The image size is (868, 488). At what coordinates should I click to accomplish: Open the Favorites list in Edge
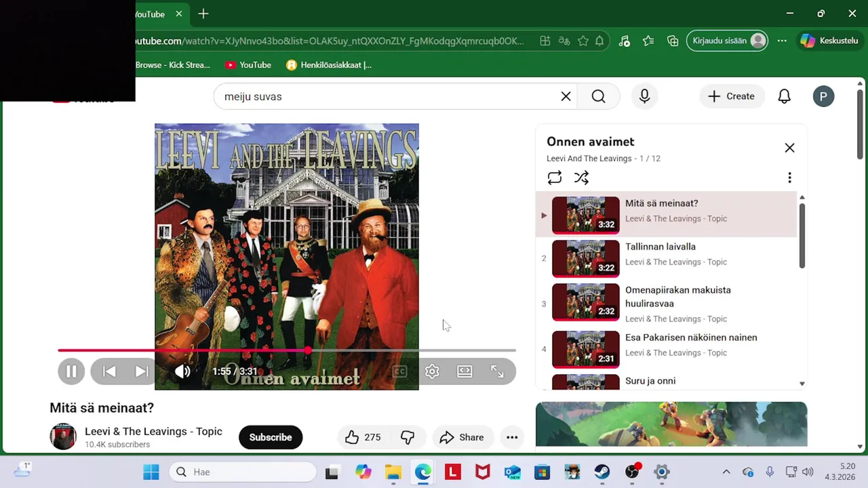(648, 41)
